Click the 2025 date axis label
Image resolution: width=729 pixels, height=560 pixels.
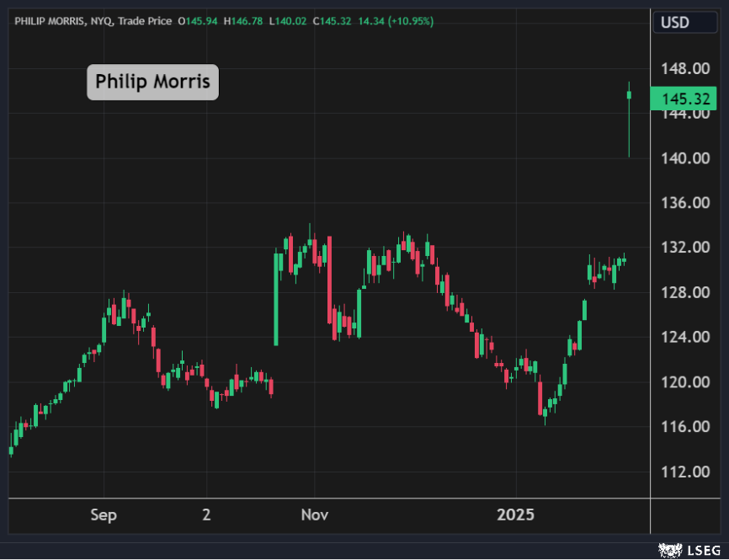(515, 515)
